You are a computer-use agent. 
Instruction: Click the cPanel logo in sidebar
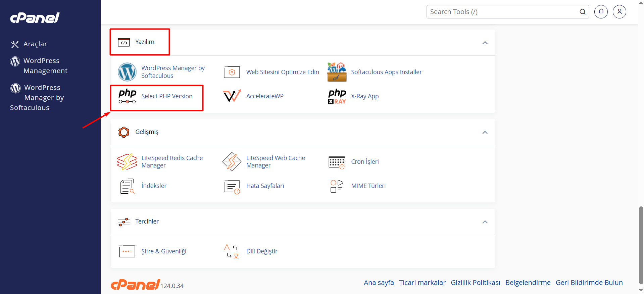[x=35, y=18]
